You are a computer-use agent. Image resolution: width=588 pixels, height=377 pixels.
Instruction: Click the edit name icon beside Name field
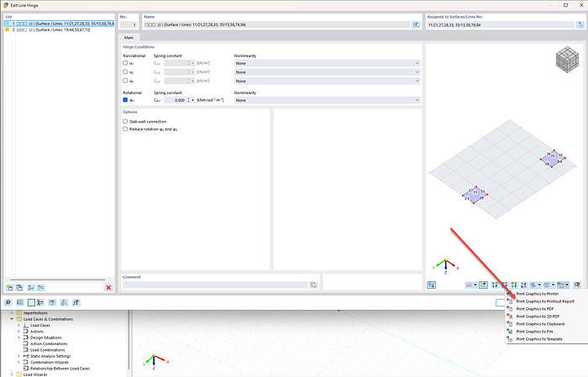point(416,25)
